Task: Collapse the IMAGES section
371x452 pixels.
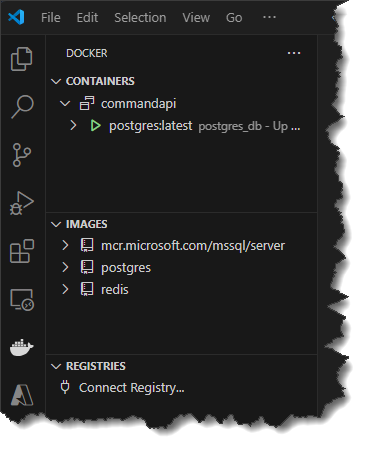Action: tap(56, 224)
